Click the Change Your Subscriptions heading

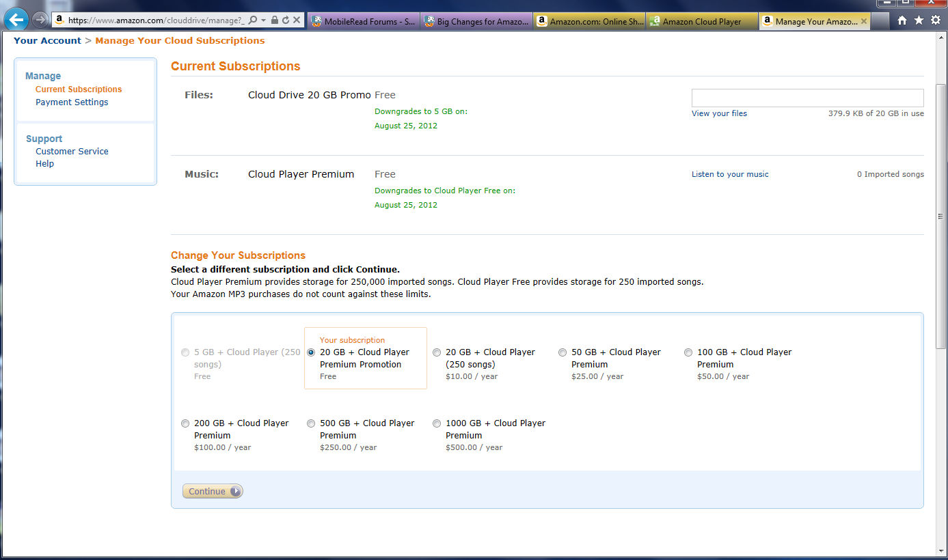[x=238, y=255]
